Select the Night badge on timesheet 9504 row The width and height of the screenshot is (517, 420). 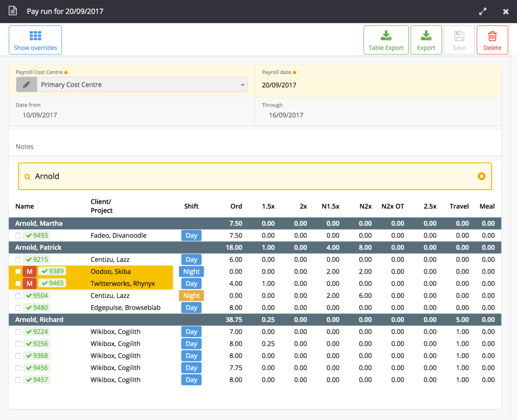click(191, 295)
